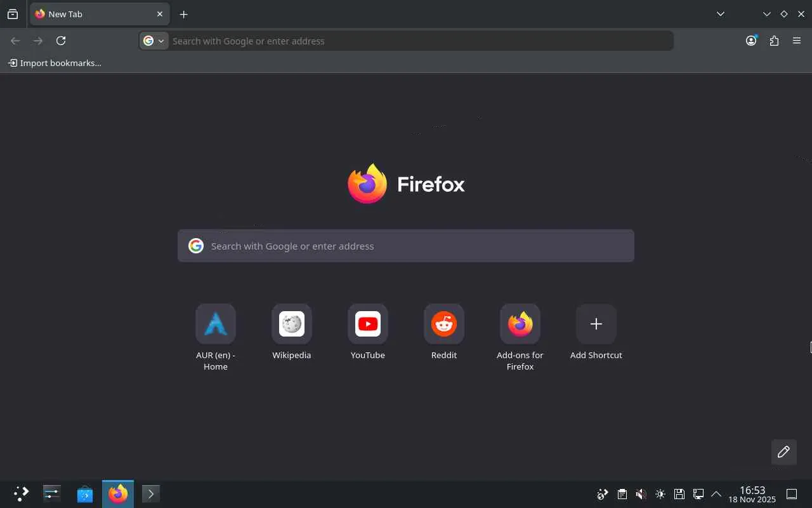Open a new tab with the plus button
Image resolution: width=812 pixels, height=508 pixels.
tap(183, 14)
